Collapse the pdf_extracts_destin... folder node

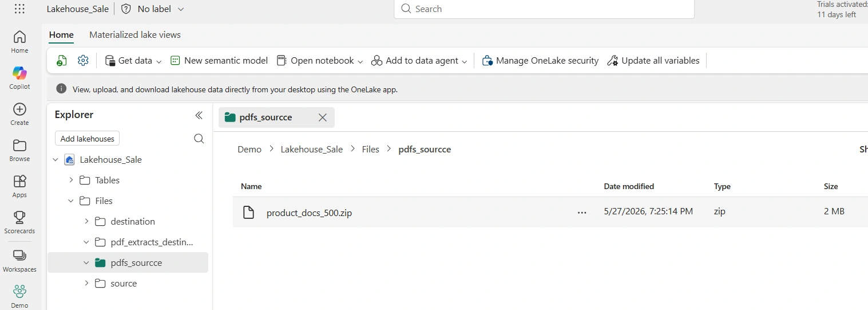coord(86,242)
